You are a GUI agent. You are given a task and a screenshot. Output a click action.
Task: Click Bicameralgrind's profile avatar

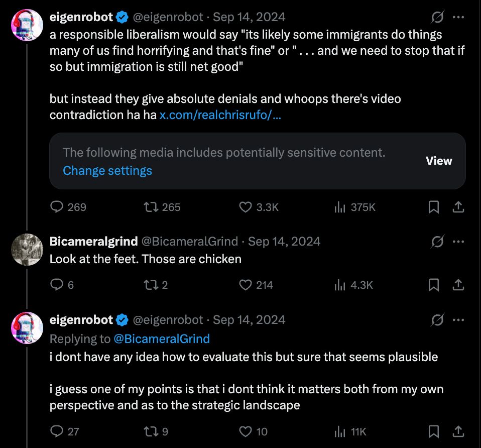click(27, 250)
